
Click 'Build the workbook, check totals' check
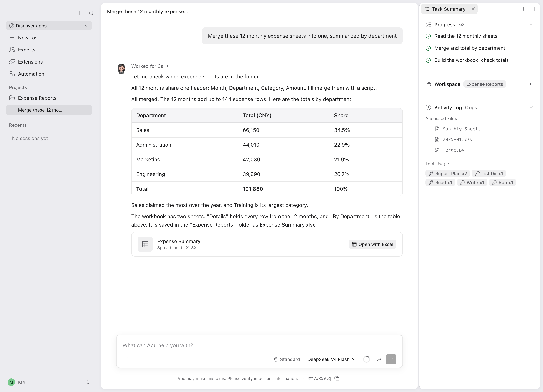point(428,60)
